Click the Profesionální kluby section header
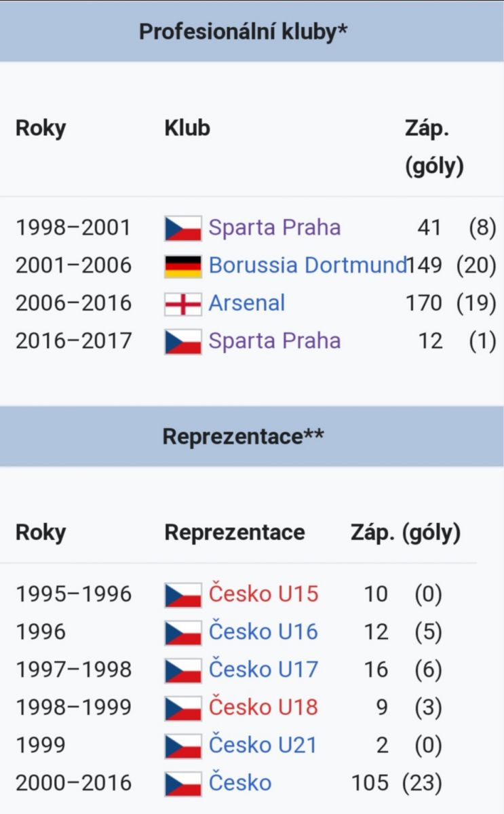The image size is (504, 814). pos(244,32)
